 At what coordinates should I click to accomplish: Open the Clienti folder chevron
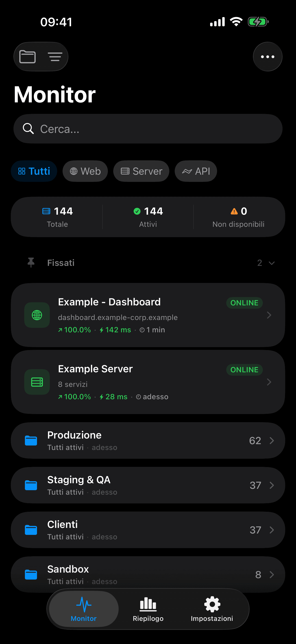click(x=272, y=530)
